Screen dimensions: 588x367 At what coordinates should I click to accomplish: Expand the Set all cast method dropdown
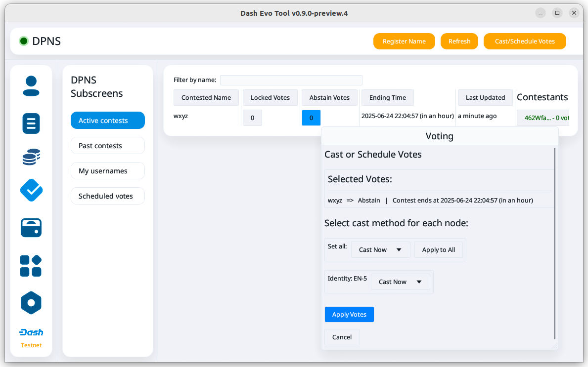point(380,250)
